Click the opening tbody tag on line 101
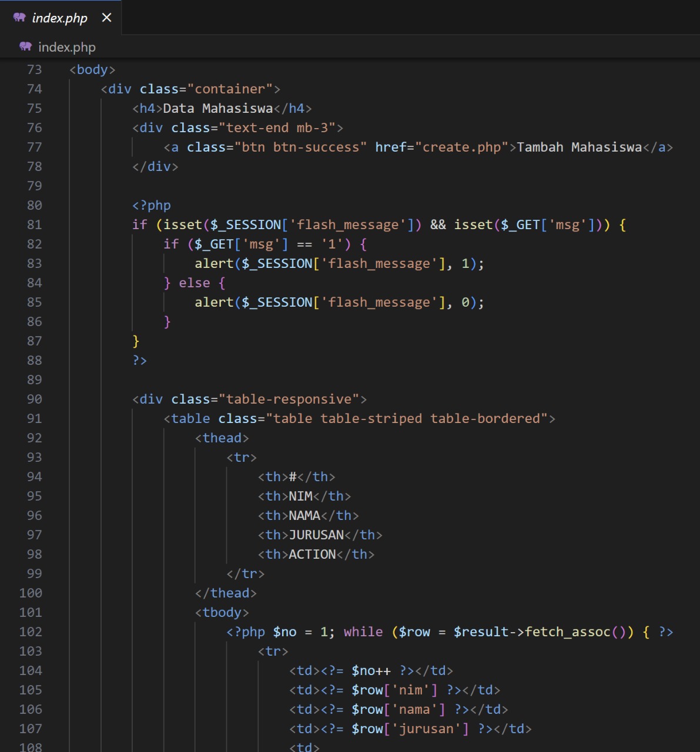 pyautogui.click(x=222, y=612)
